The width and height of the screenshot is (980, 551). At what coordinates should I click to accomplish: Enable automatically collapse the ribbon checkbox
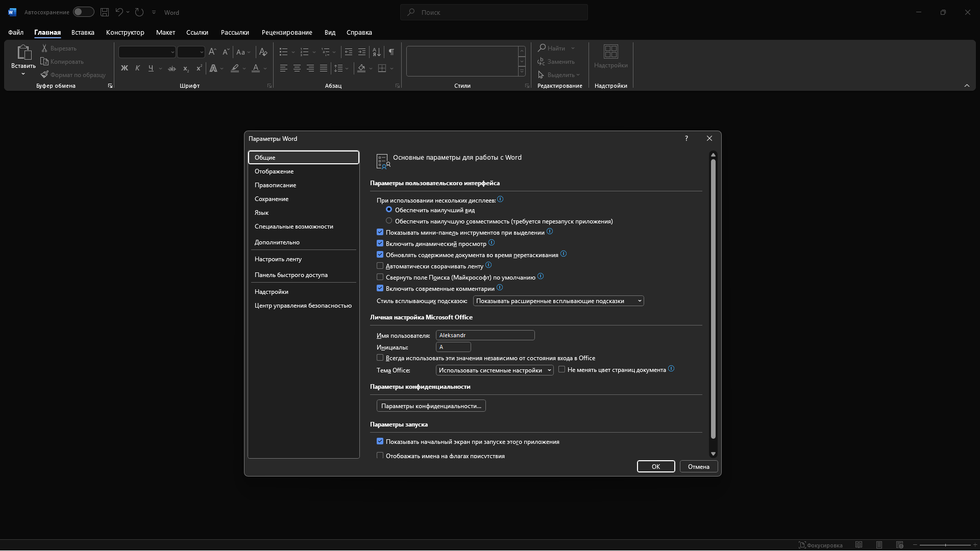[380, 266]
